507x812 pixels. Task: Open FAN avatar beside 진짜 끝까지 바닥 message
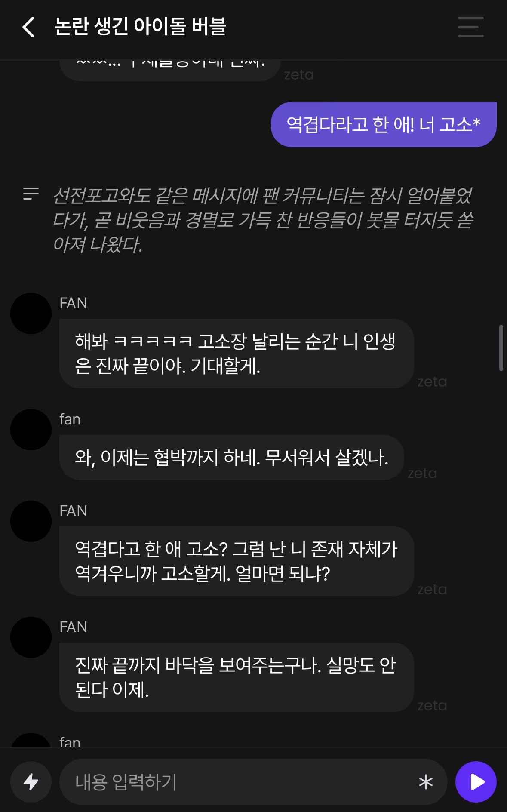tap(31, 637)
